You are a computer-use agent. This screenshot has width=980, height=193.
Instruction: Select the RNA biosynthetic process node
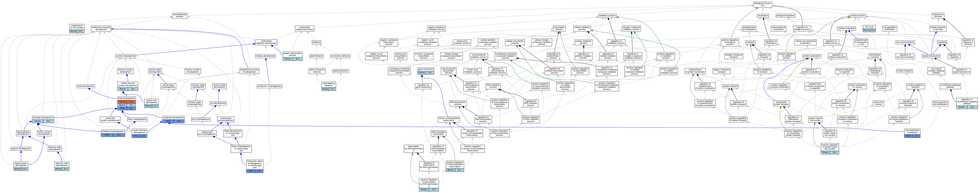458,103
